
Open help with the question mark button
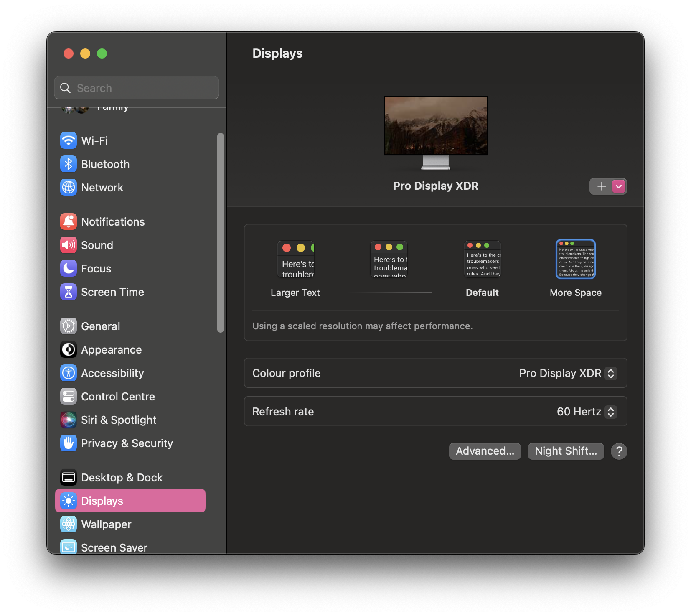[619, 451]
